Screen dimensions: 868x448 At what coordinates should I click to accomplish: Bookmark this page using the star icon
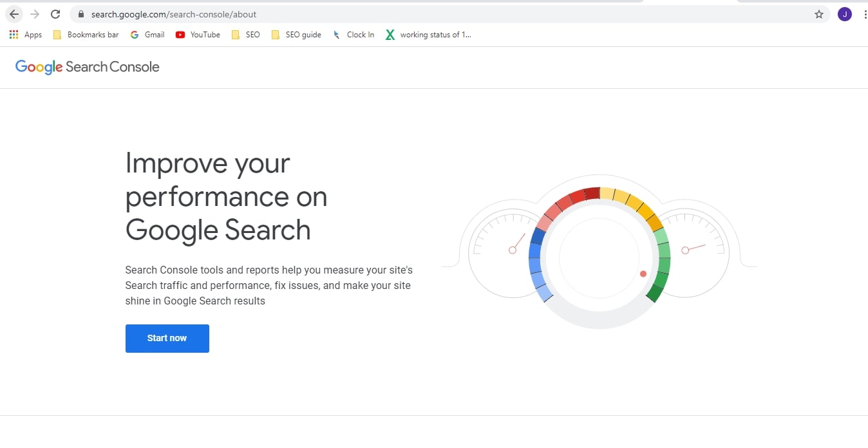(818, 14)
